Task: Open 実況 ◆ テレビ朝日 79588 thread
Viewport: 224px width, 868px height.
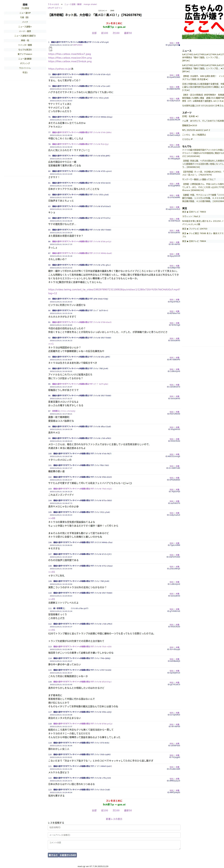Action: (203, 235)
